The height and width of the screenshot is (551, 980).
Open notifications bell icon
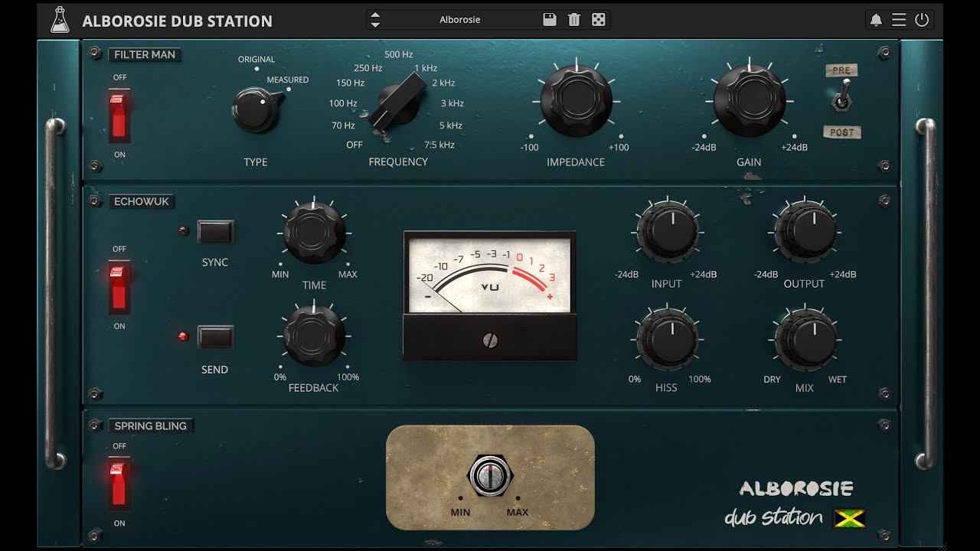(876, 20)
